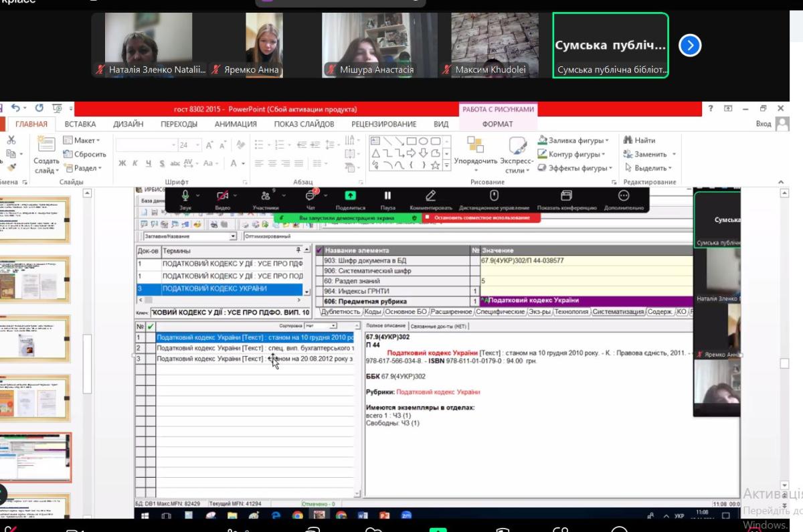Image resolution: width=803 pixels, height=532 pixels.
Task: Show next participants with the blue arrow
Action: click(690, 46)
